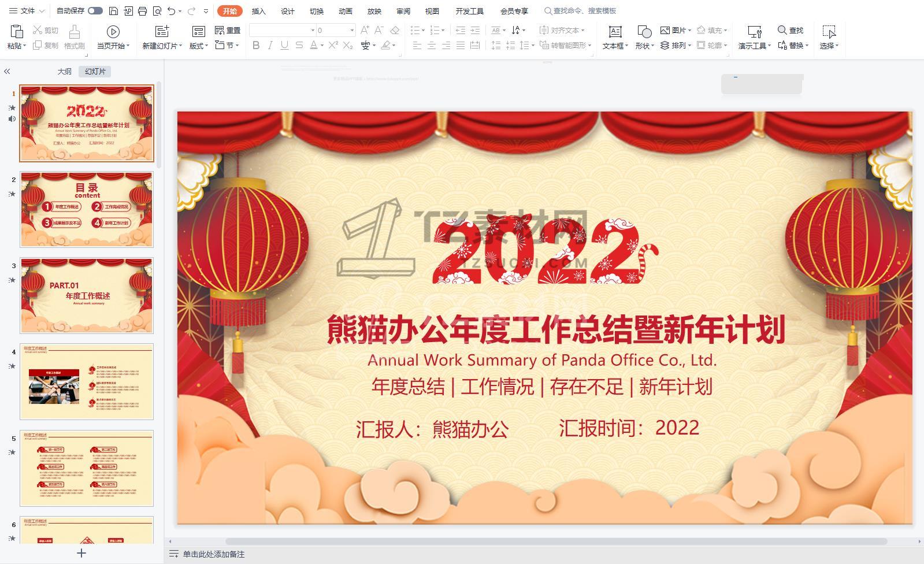Viewport: 924px width, 564px height.
Task: Click the bulleted list icon
Action: coord(415,30)
